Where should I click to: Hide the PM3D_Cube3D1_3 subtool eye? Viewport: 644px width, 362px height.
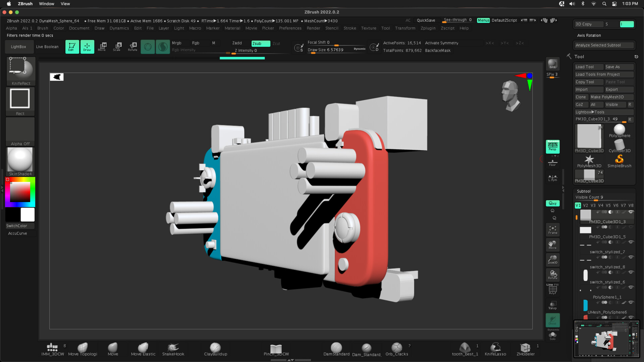pyautogui.click(x=631, y=212)
